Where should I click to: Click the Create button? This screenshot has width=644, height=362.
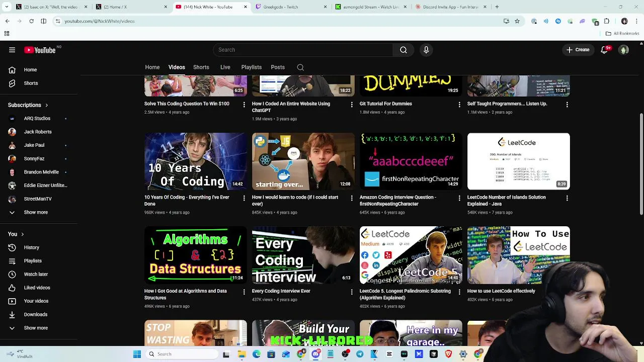click(578, 50)
